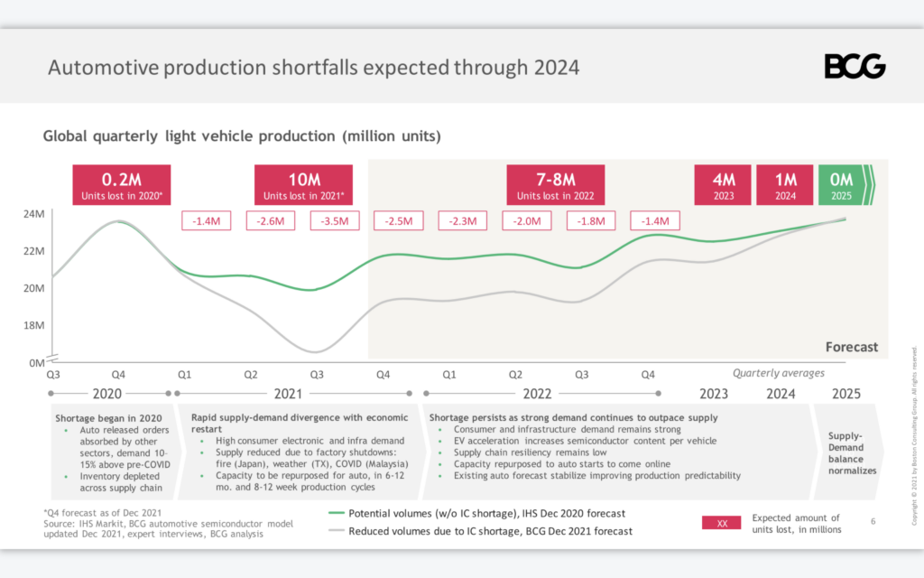Select the 0.2M units lost in 2020 box

pyautogui.click(x=122, y=185)
